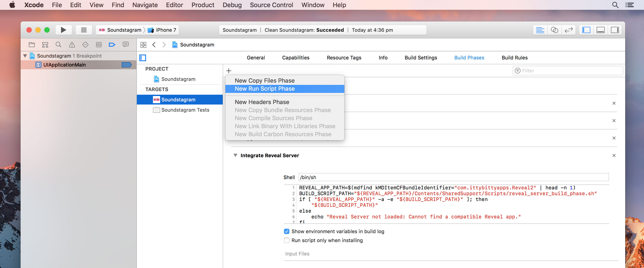Select the Build Phases tab

click(x=469, y=58)
